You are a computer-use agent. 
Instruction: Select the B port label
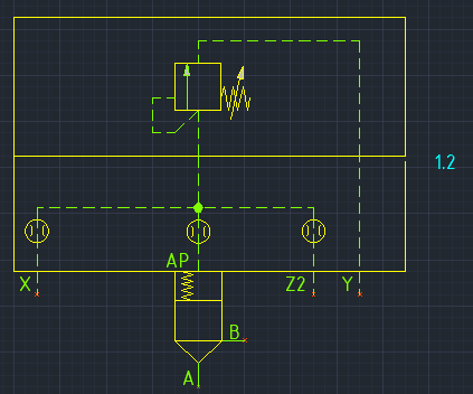(235, 332)
